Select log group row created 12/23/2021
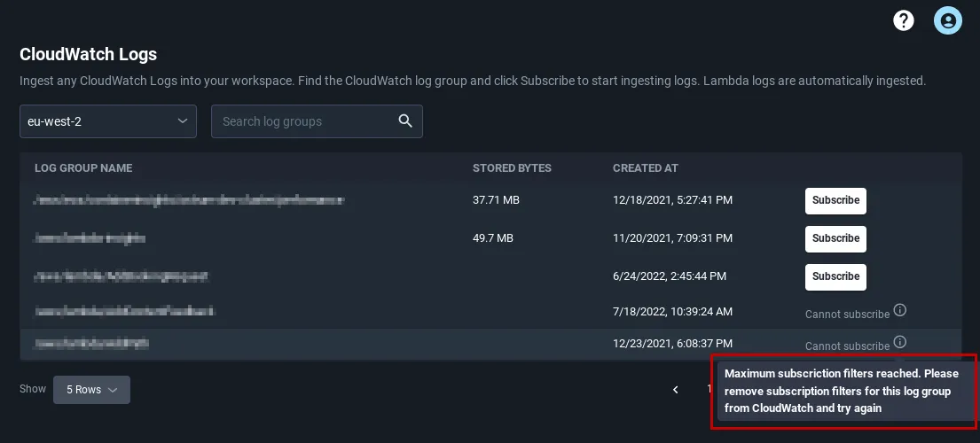Screen dimensions: 980x443 (490, 344)
